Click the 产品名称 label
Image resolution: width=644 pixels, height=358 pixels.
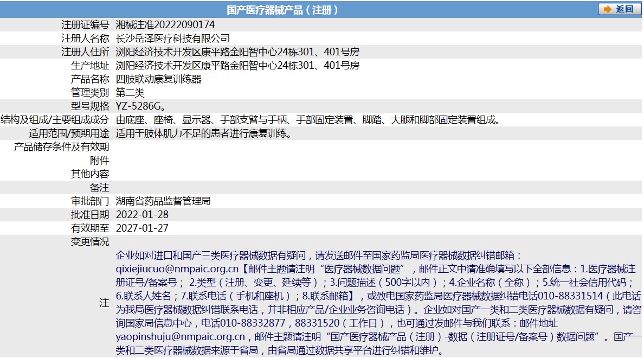(x=90, y=79)
